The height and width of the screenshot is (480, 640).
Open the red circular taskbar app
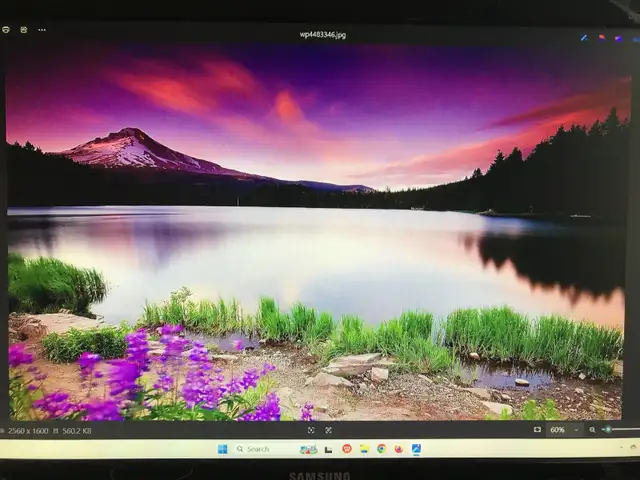347,449
